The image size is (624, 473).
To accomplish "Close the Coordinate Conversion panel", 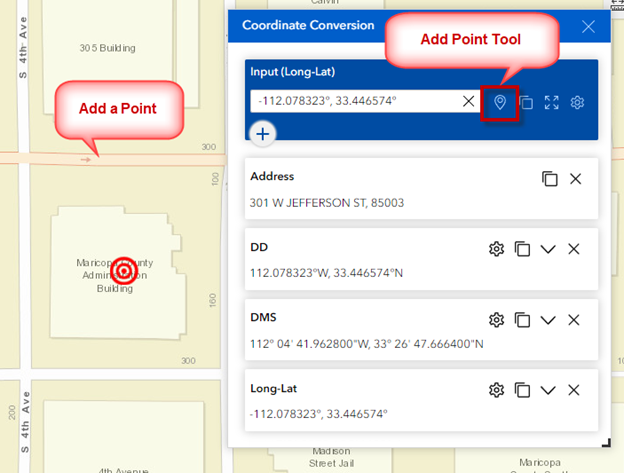I will pyautogui.click(x=588, y=27).
